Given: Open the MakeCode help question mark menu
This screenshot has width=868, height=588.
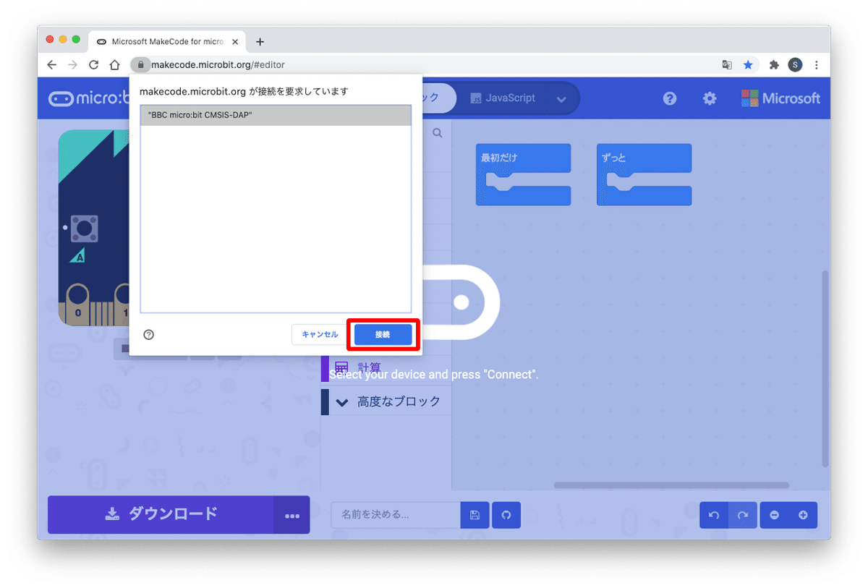Looking at the screenshot, I should (x=670, y=98).
